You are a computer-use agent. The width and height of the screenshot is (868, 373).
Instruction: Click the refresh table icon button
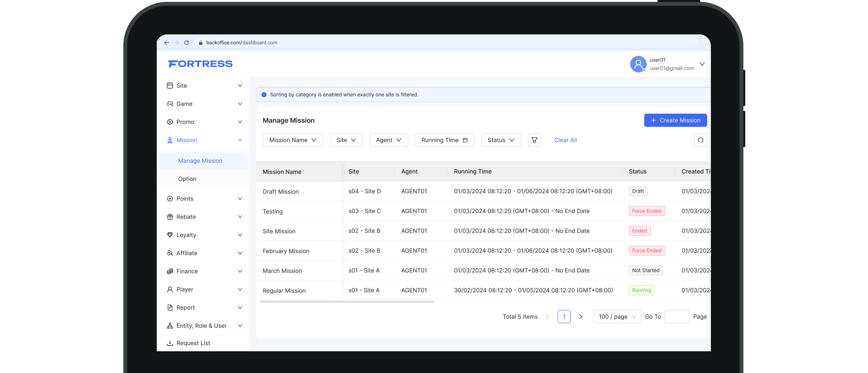pos(700,140)
